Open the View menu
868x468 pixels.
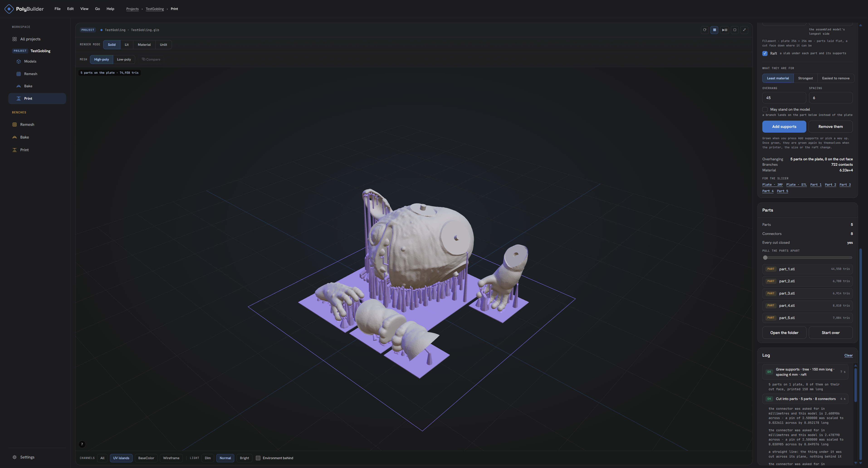point(84,9)
